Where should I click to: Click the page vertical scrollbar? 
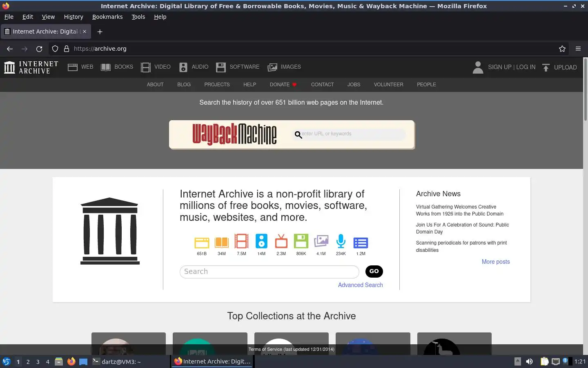pos(585,90)
